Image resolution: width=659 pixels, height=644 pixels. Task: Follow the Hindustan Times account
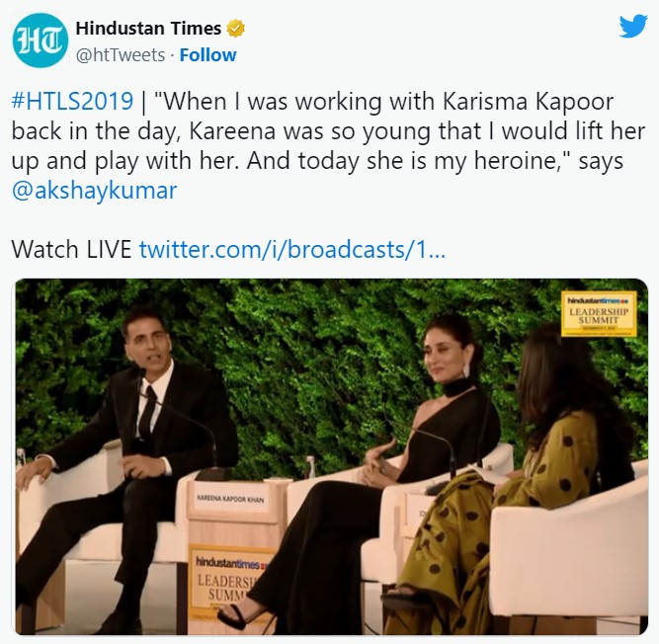(x=207, y=55)
